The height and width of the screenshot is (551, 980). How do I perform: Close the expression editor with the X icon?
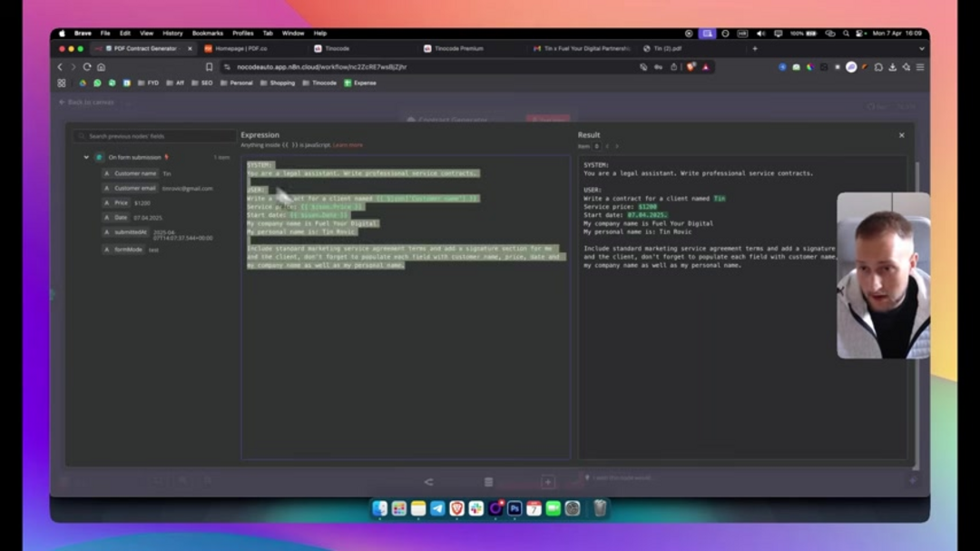pyautogui.click(x=901, y=135)
